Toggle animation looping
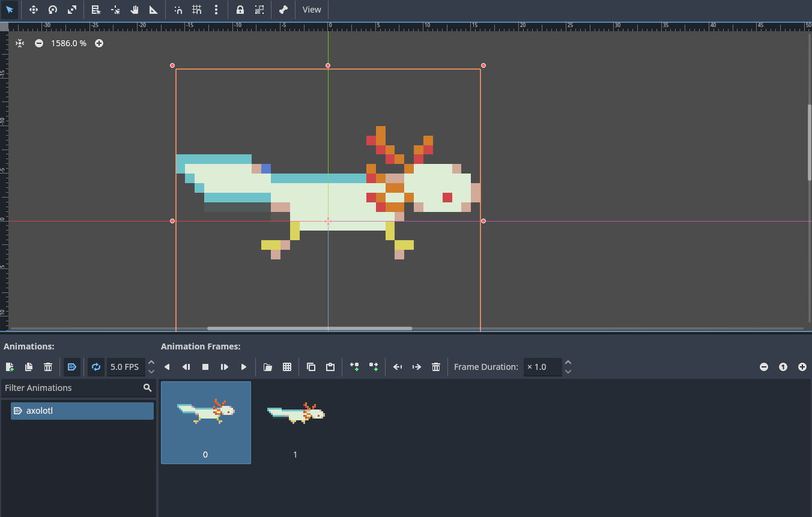 [x=95, y=367]
